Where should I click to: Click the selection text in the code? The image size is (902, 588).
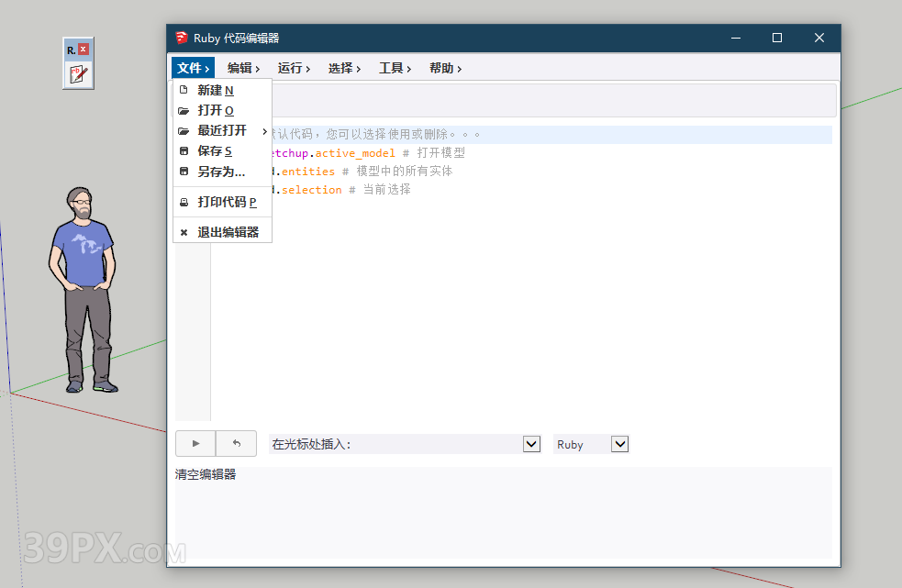311,190
